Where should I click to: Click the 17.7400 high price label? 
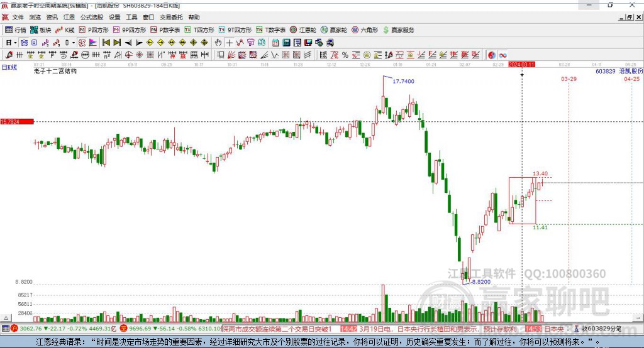[x=403, y=81]
